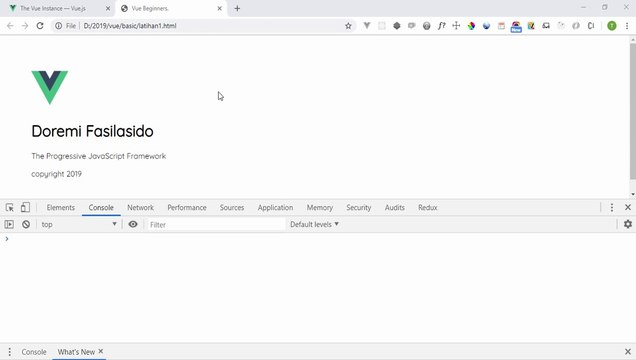
Task: Click the address bar URL
Action: [x=130, y=26]
